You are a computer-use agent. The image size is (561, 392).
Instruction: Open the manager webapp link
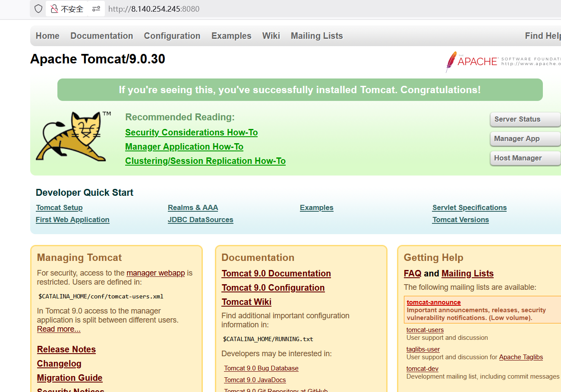(x=156, y=273)
